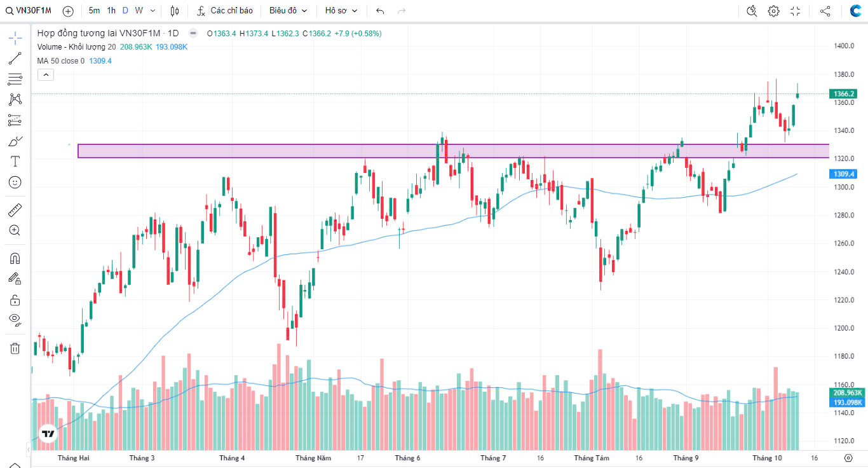Hide all drawings with eye icon
This screenshot has width=868, height=468.
(15, 319)
